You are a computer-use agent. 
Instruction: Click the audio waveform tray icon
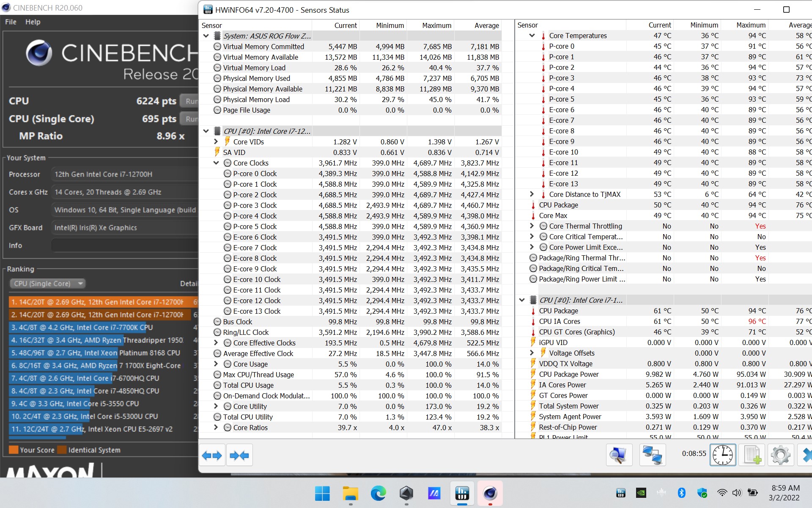point(661,492)
